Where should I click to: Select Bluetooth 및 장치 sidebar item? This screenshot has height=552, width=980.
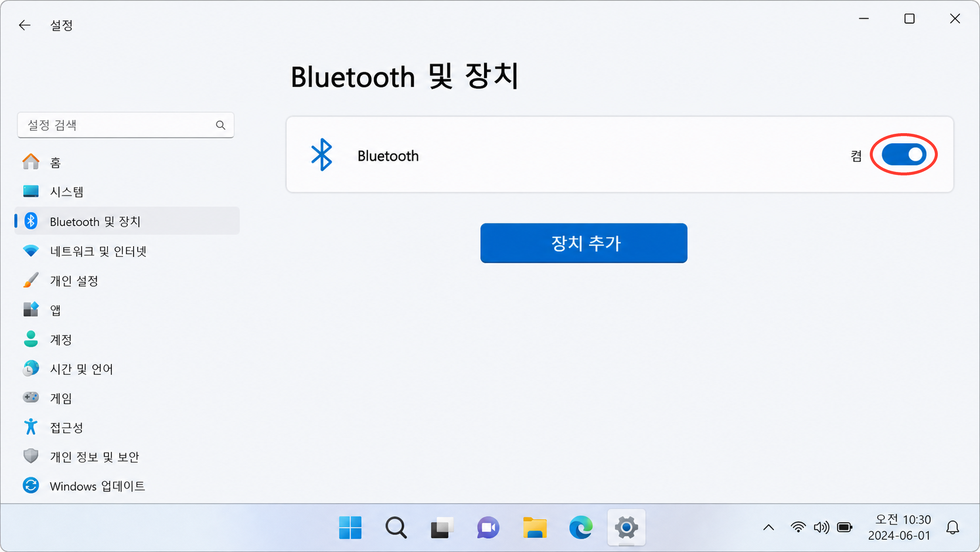[x=126, y=221]
